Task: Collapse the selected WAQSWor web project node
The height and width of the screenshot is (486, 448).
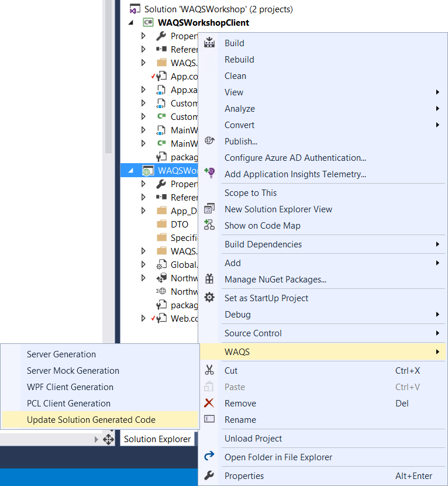Action: tap(131, 170)
